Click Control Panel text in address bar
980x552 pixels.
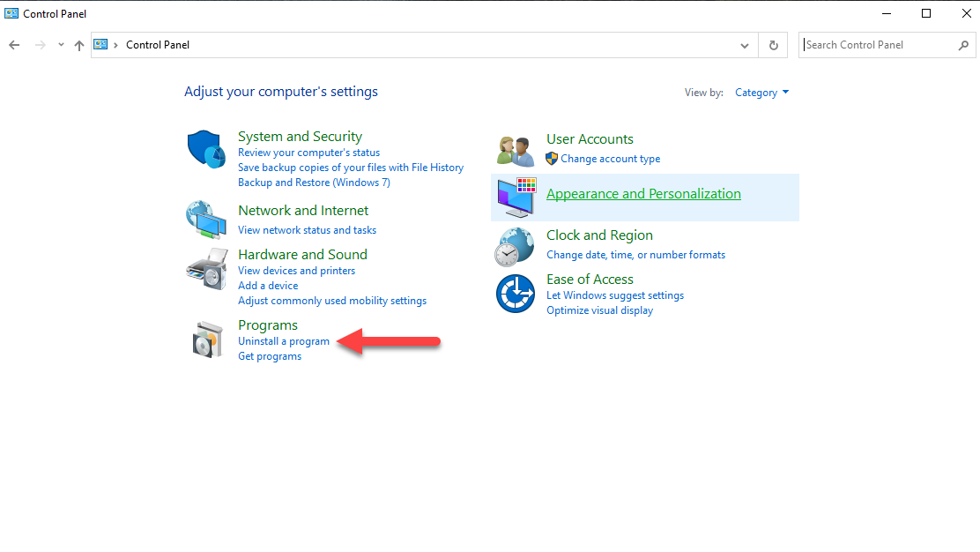(x=158, y=45)
